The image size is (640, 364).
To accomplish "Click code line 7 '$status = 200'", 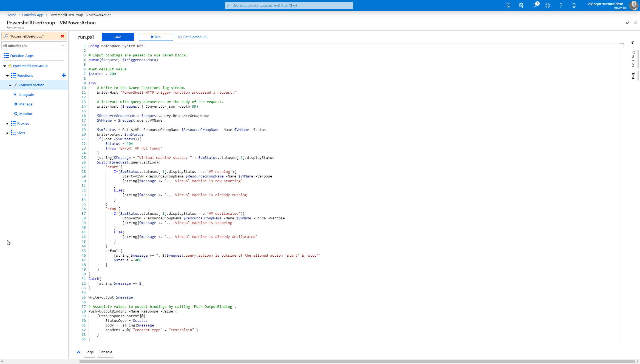I will [x=102, y=74].
